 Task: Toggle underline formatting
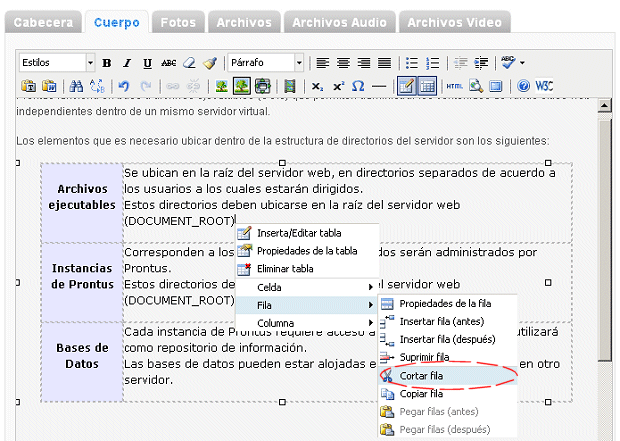(147, 63)
